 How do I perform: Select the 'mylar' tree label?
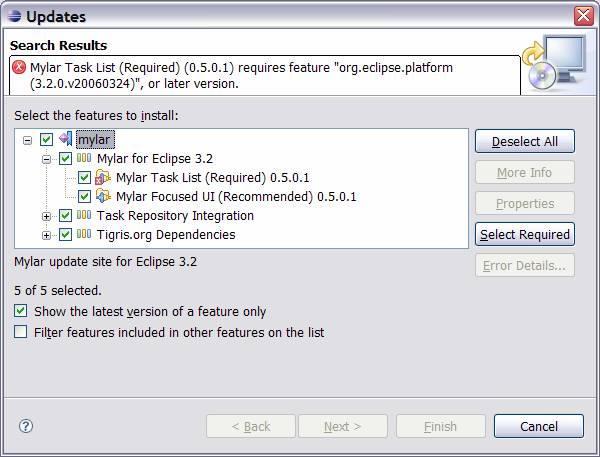click(x=95, y=139)
